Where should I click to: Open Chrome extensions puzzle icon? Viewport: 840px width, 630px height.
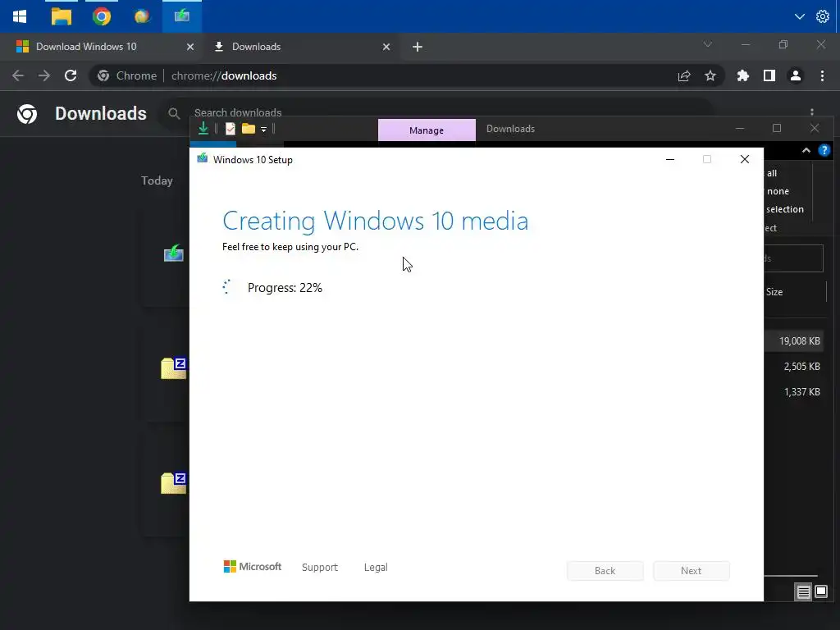point(743,76)
